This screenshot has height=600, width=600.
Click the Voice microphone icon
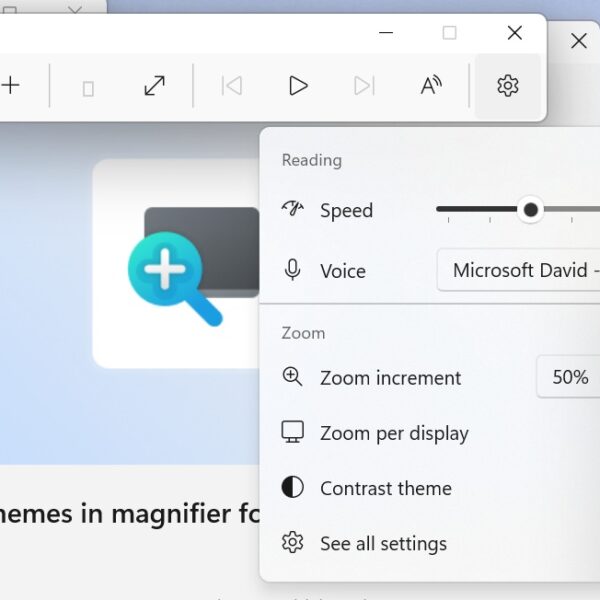pos(293,270)
